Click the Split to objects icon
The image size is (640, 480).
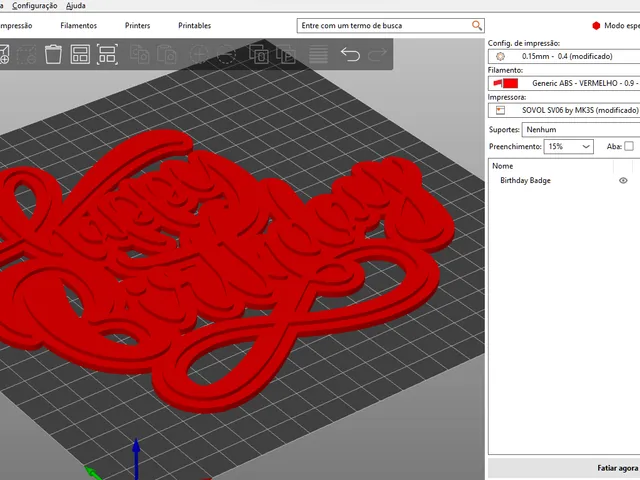(259, 54)
